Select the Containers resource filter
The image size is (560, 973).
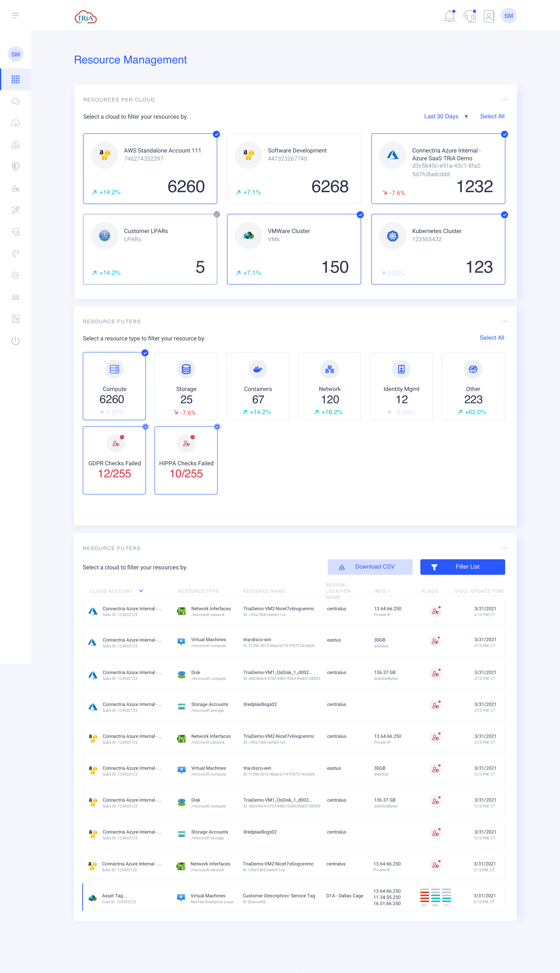(x=258, y=386)
